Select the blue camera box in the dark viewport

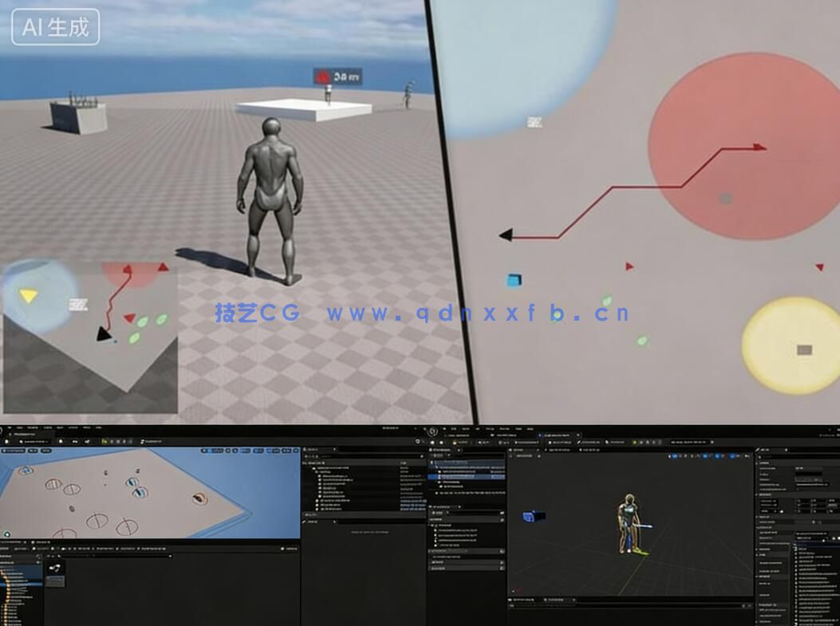534,517
